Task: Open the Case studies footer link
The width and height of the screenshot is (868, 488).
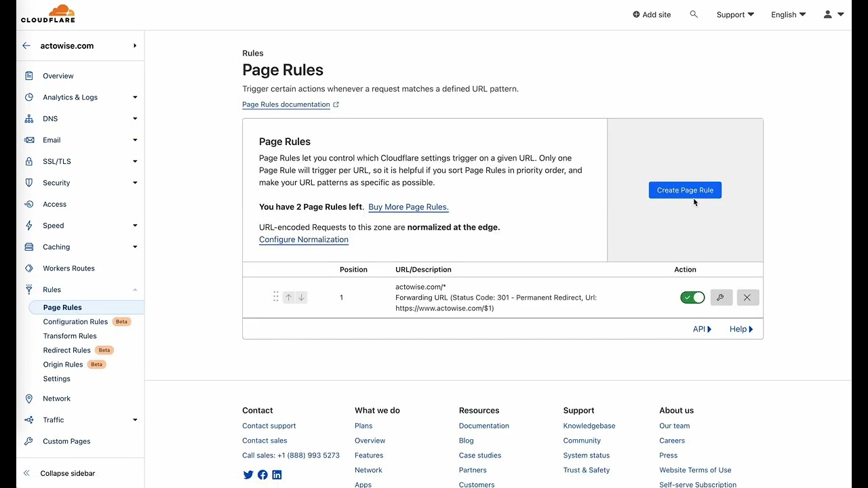Action: click(x=480, y=455)
